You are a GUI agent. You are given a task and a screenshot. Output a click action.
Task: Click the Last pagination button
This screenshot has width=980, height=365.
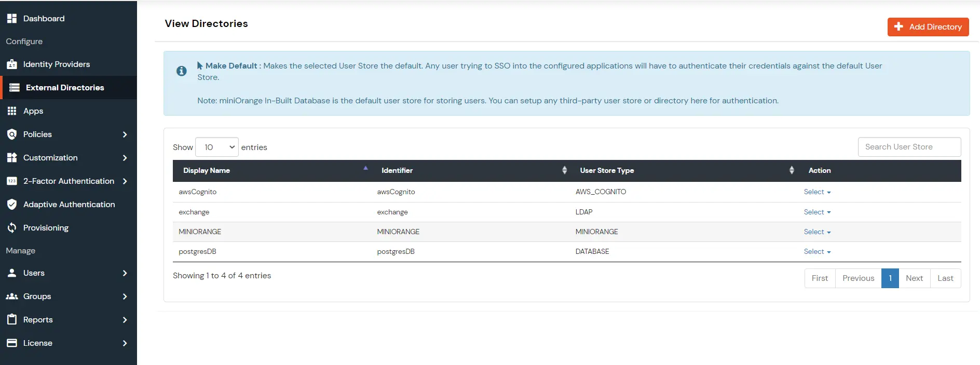coord(945,278)
